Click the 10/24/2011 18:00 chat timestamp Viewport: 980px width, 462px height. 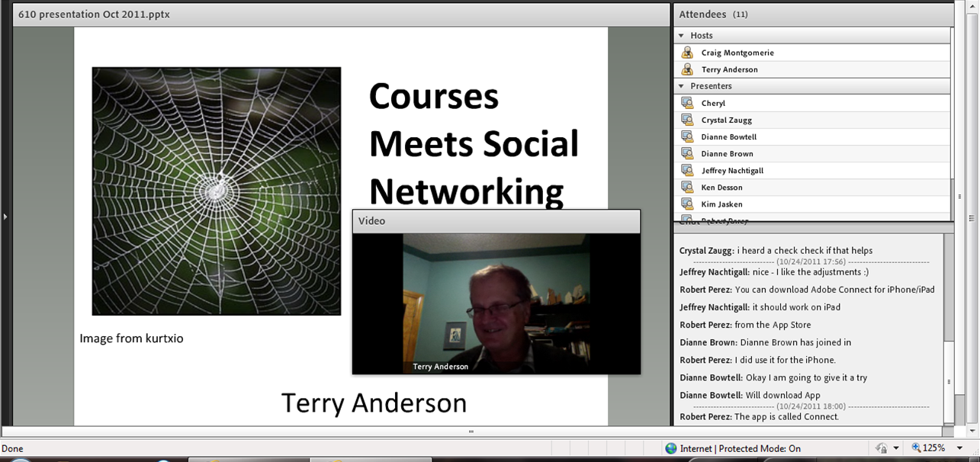tap(809, 406)
